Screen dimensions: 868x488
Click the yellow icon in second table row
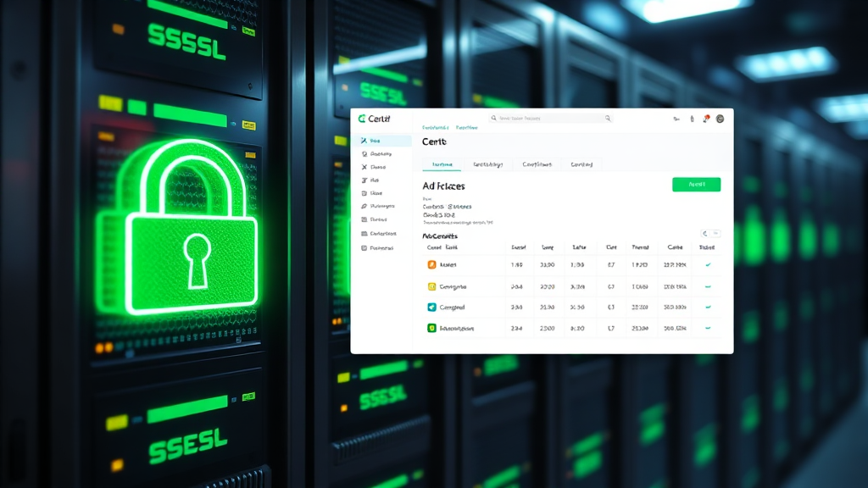click(x=431, y=286)
